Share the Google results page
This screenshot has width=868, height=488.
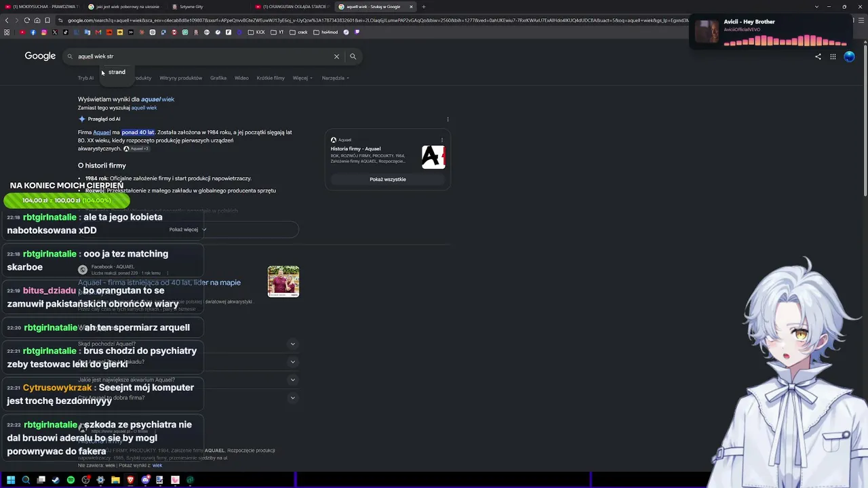(x=818, y=56)
